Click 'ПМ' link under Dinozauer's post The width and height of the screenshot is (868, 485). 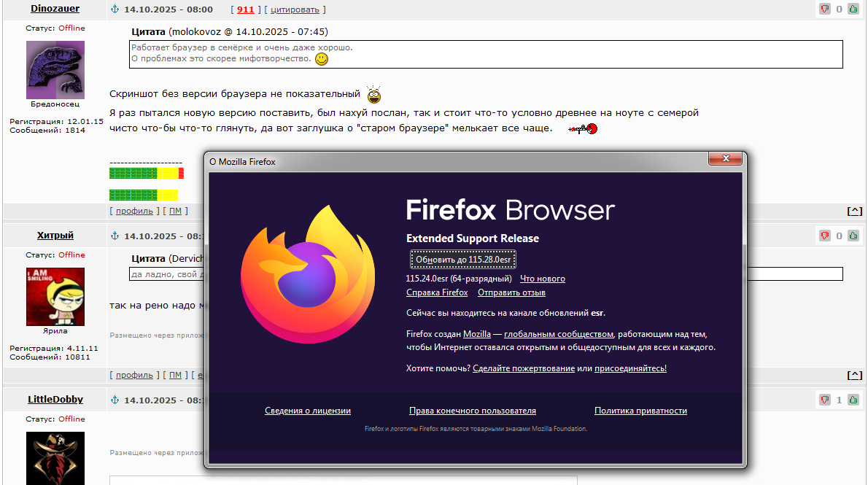pyautogui.click(x=175, y=210)
